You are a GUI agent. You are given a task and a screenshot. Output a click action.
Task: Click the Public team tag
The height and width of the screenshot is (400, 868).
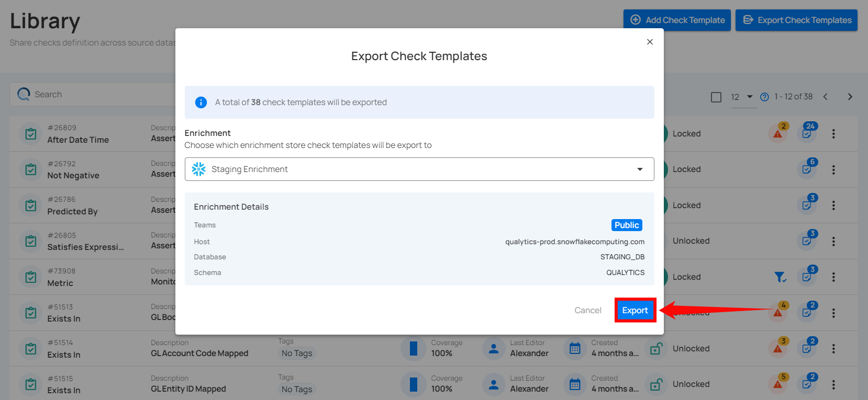(x=627, y=225)
